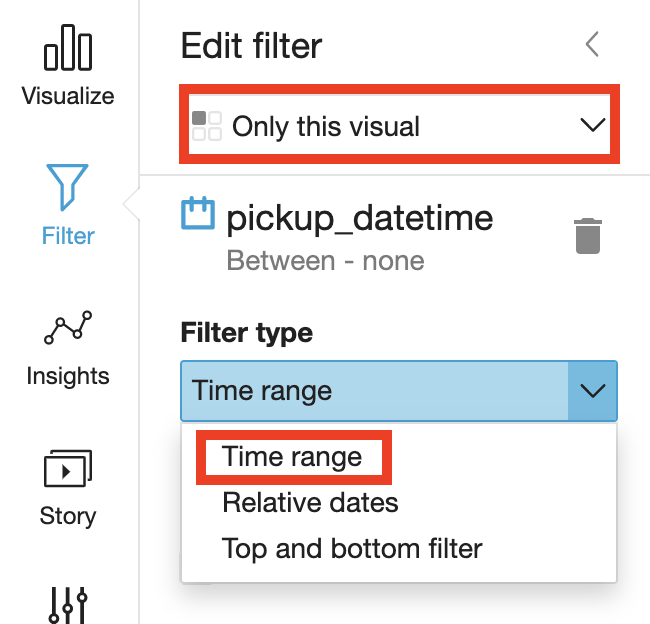Click the Only this visual scope text
Viewport: 650px width, 624px height.
click(x=326, y=126)
